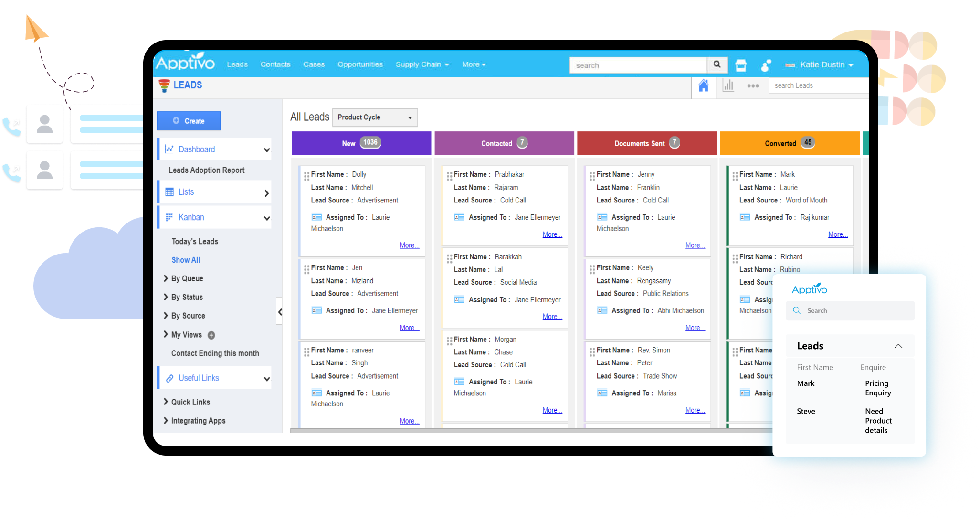Click the plus icon beside My Views
This screenshot has width=980, height=521.
click(211, 335)
